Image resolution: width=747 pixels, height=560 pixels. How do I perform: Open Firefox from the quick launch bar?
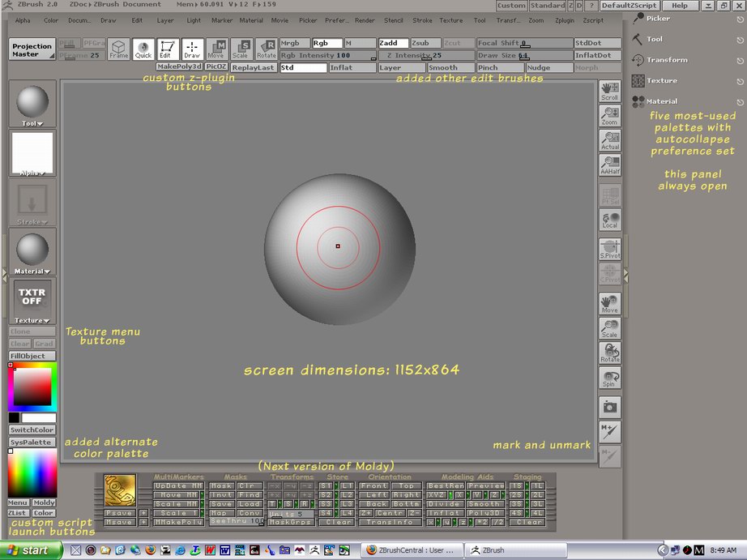tap(150, 550)
